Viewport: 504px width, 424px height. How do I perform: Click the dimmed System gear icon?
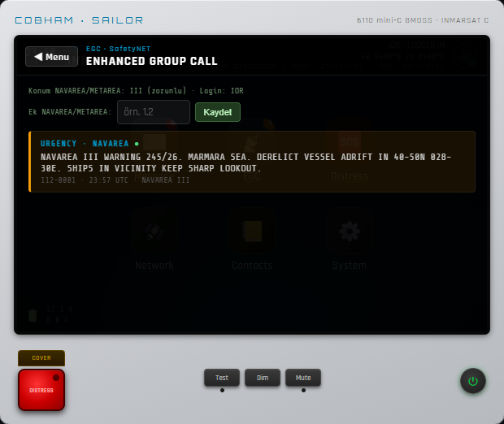(x=350, y=231)
